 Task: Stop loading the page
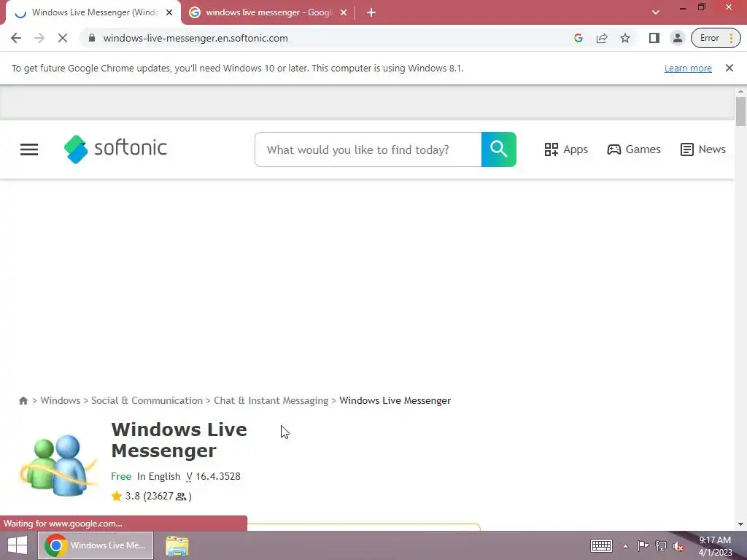pos(63,38)
